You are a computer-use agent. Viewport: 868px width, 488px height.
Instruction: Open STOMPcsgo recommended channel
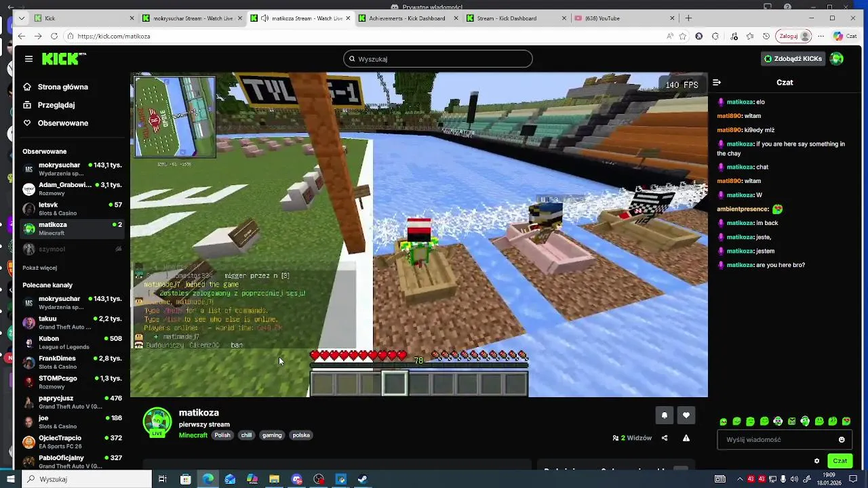point(73,382)
